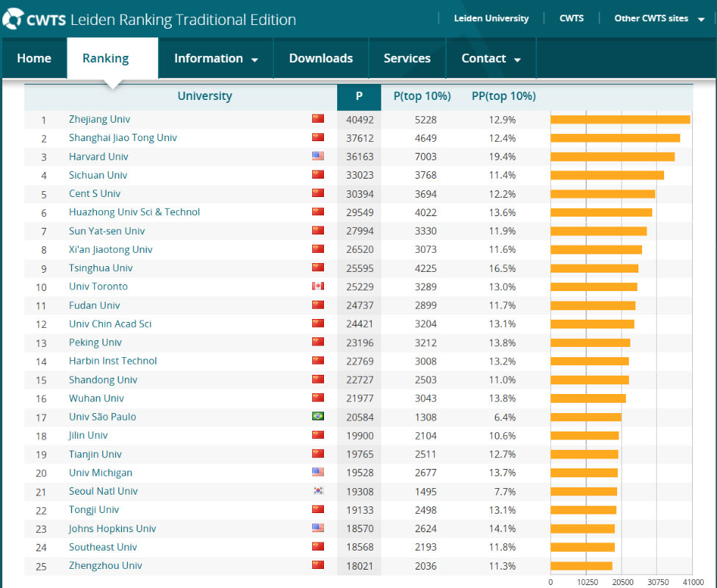Image resolution: width=717 pixels, height=588 pixels.
Task: Click the CWTS logo icon
Action: click(13, 19)
